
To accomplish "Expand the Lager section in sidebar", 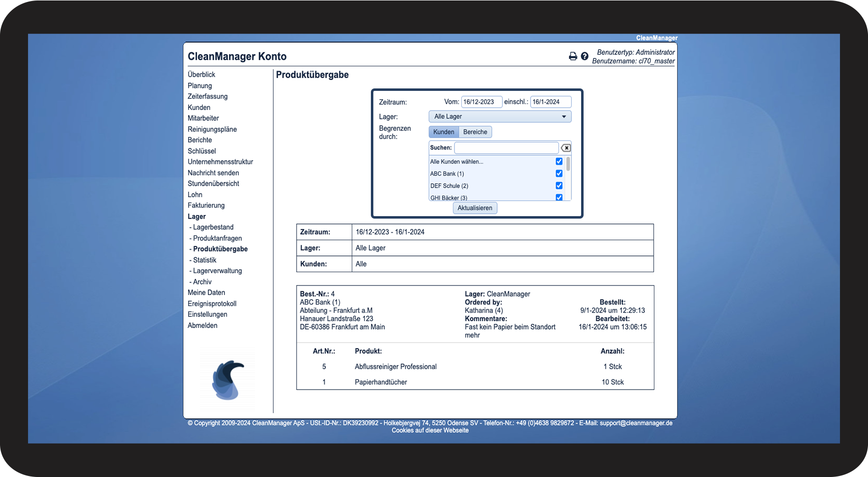I will (196, 217).
